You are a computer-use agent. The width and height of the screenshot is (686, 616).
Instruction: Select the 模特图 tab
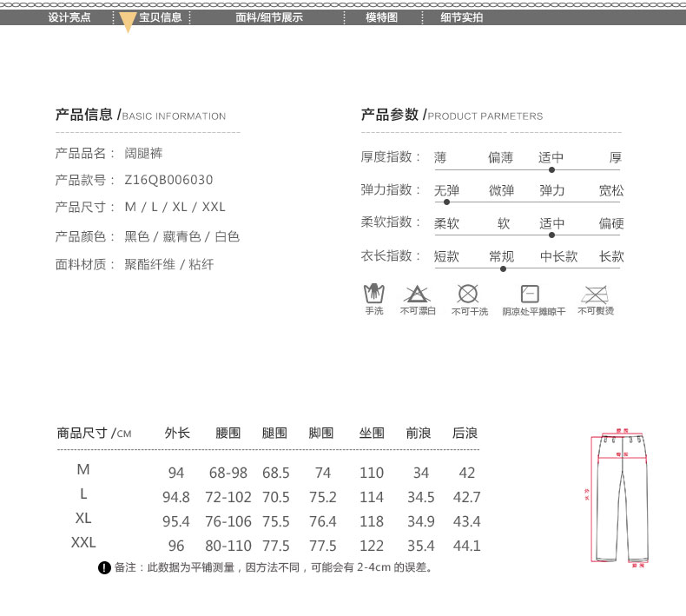[381, 17]
